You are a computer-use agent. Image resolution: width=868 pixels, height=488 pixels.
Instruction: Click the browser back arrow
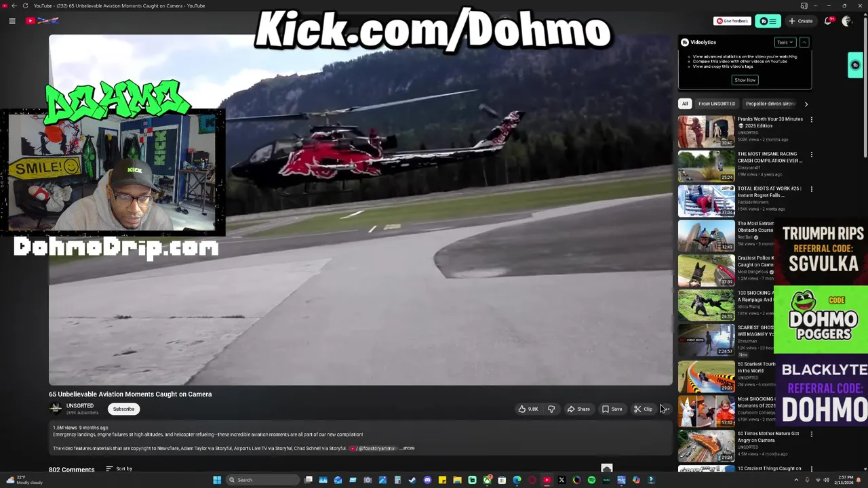point(14,5)
